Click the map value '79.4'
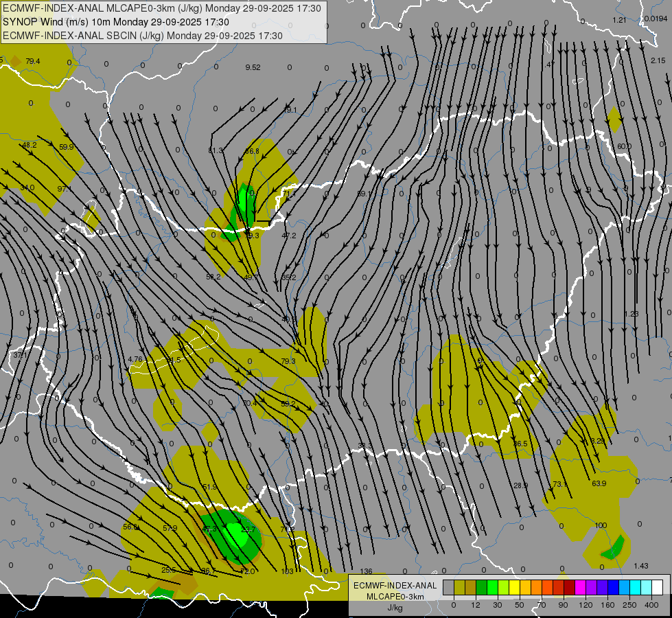This screenshot has height=618, width=672. pyautogui.click(x=32, y=61)
